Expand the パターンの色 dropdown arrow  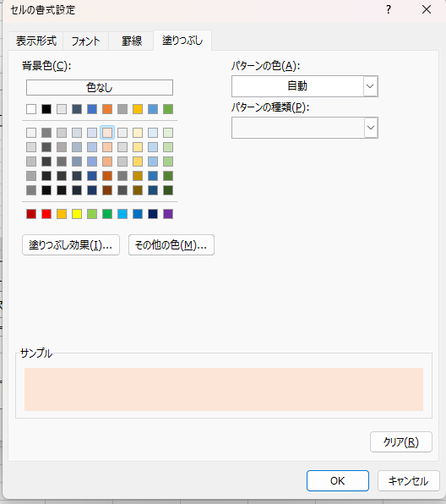[370, 86]
